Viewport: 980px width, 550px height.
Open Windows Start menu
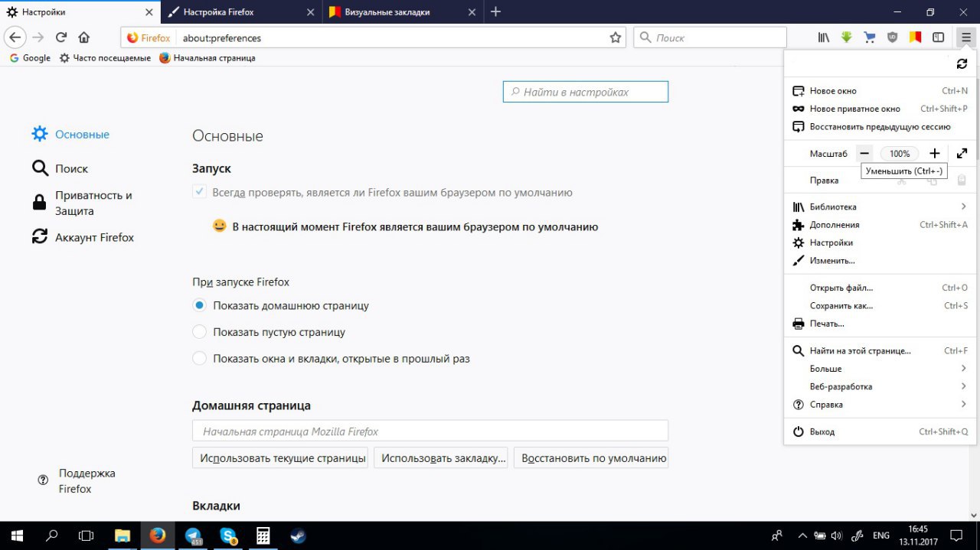coord(16,535)
